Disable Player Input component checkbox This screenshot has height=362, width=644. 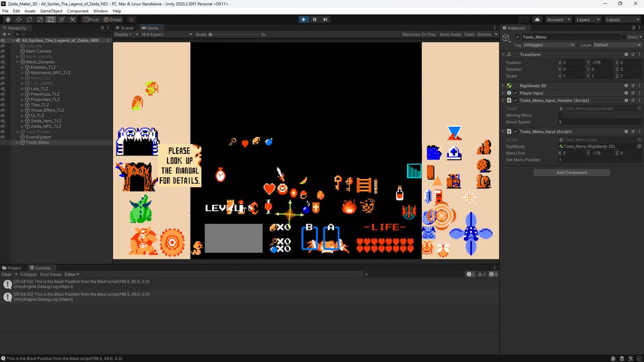tap(515, 93)
